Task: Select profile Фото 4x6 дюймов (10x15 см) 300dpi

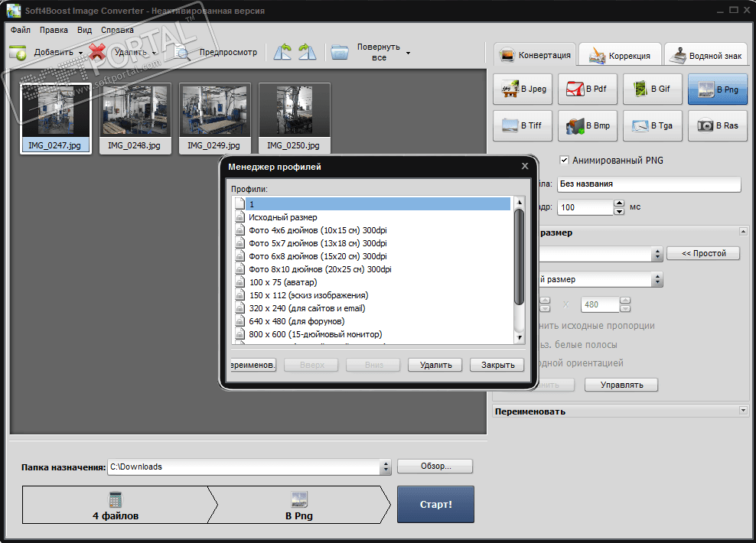Action: pyautogui.click(x=318, y=230)
